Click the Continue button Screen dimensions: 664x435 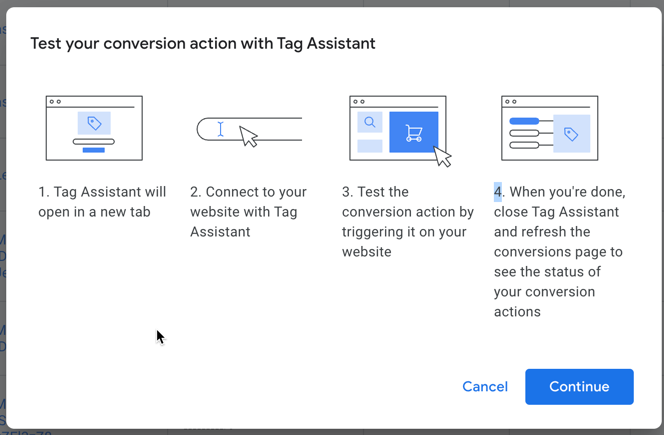coord(579,387)
